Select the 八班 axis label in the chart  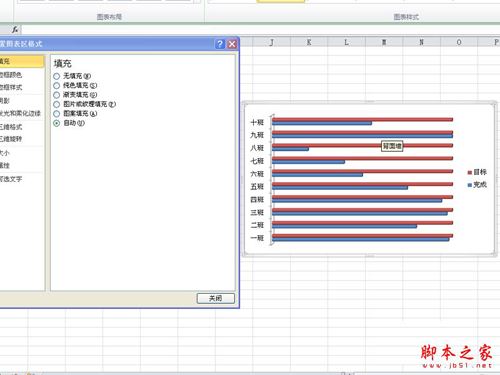(257, 148)
